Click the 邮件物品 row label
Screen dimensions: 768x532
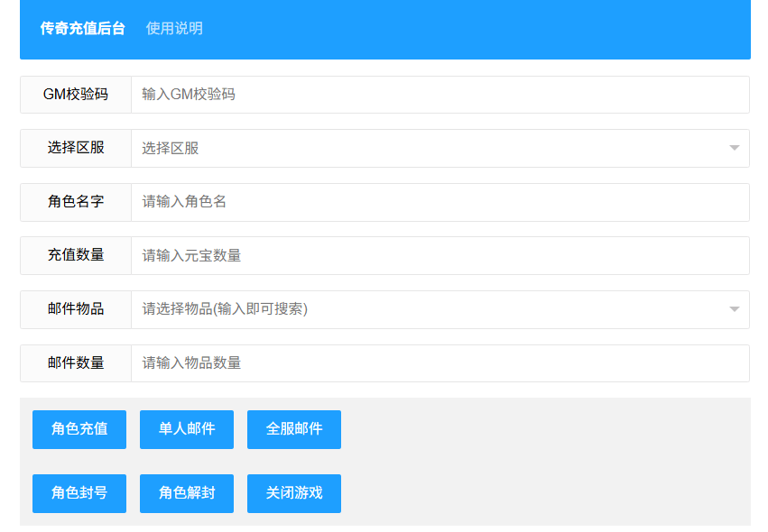pos(75,309)
